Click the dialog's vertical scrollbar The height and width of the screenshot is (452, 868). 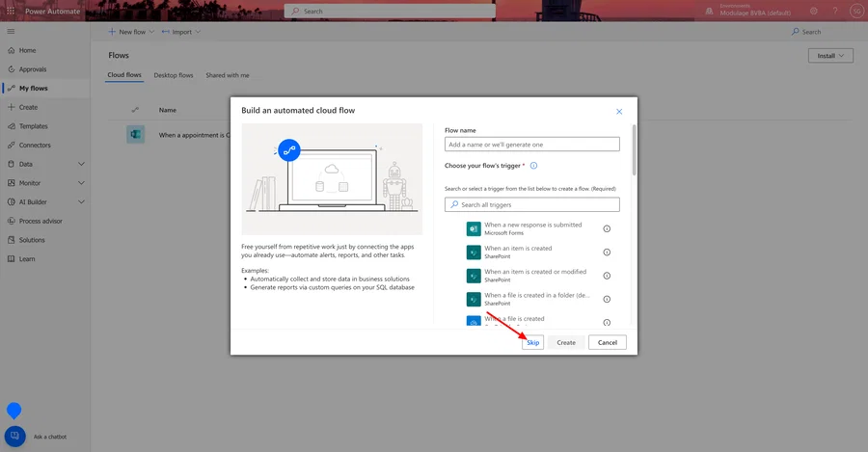634,150
